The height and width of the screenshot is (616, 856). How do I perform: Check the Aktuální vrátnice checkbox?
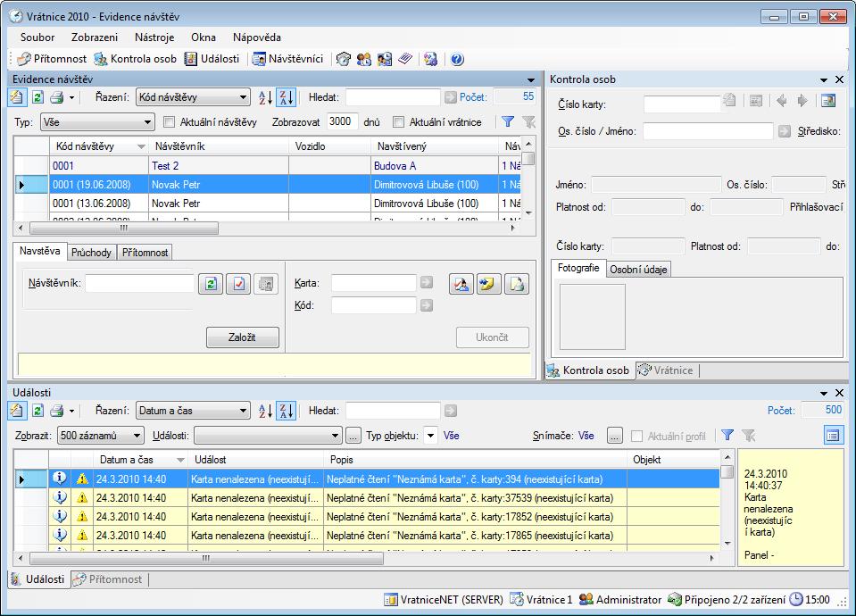coord(398,121)
